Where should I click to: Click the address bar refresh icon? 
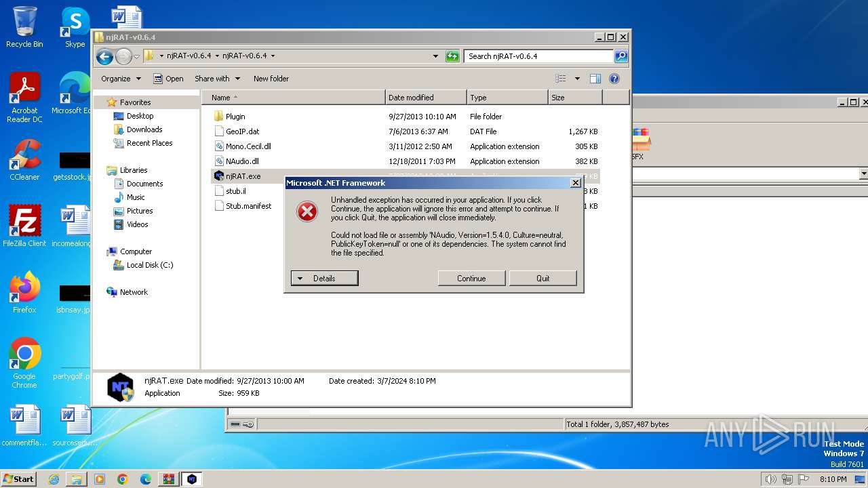coord(452,56)
